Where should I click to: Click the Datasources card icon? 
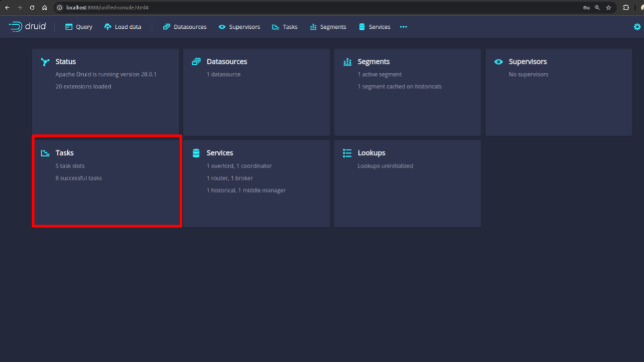click(196, 62)
